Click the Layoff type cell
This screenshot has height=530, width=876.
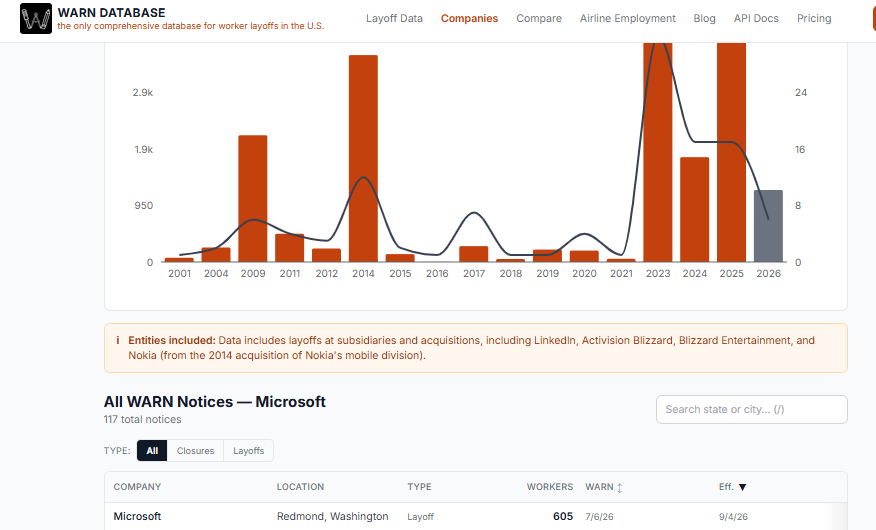[420, 517]
